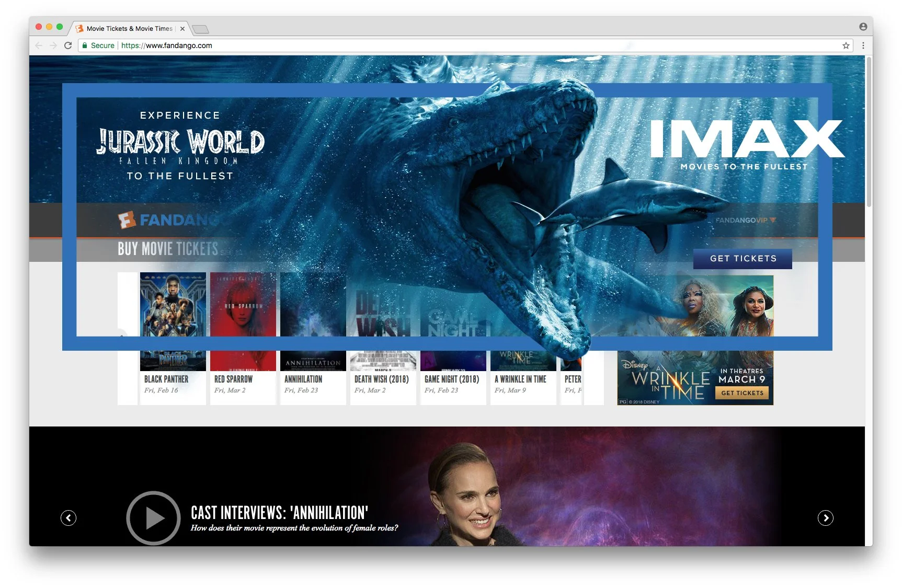Open the Chrome three-dot menu
Screen dimensions: 902x588
pos(863,45)
